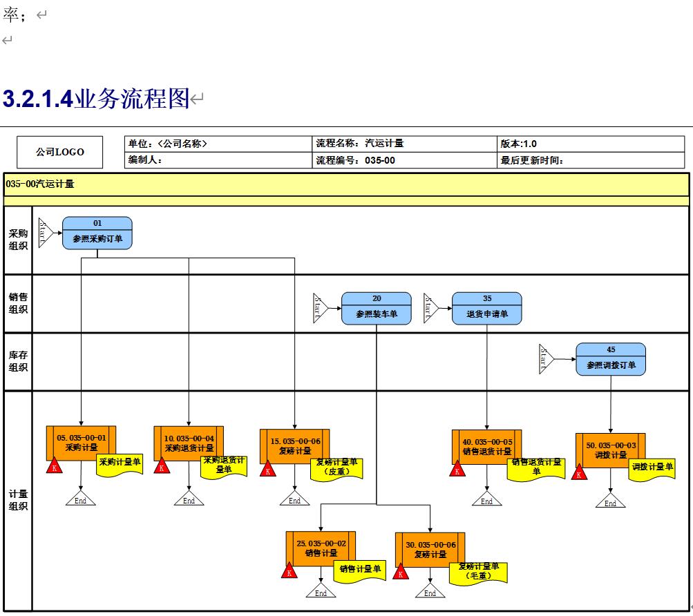Select the orange 50.035-00-03 调拨计量 box
Viewport: 693px width, 616px height.
click(x=610, y=450)
